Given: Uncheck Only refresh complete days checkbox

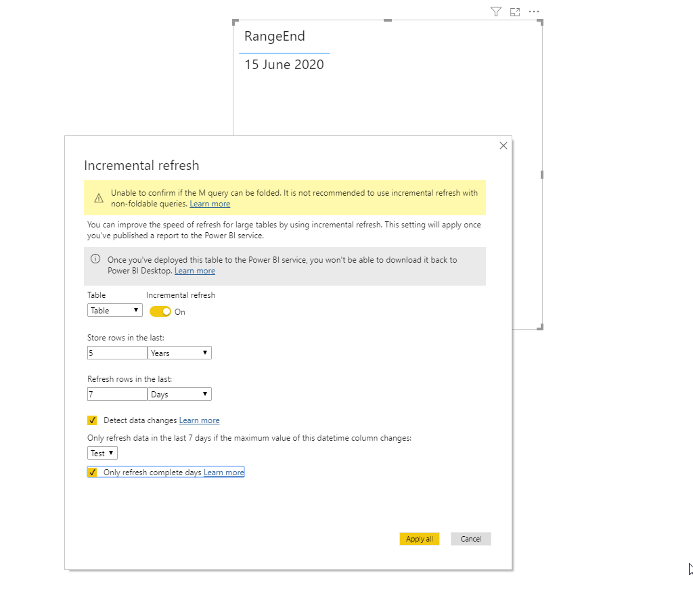Looking at the screenshot, I should click(x=92, y=472).
